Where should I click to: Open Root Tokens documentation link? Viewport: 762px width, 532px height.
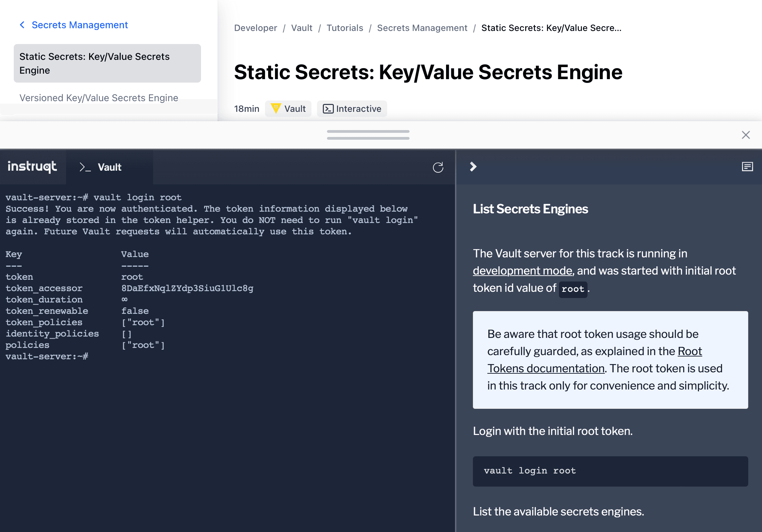coord(546,369)
